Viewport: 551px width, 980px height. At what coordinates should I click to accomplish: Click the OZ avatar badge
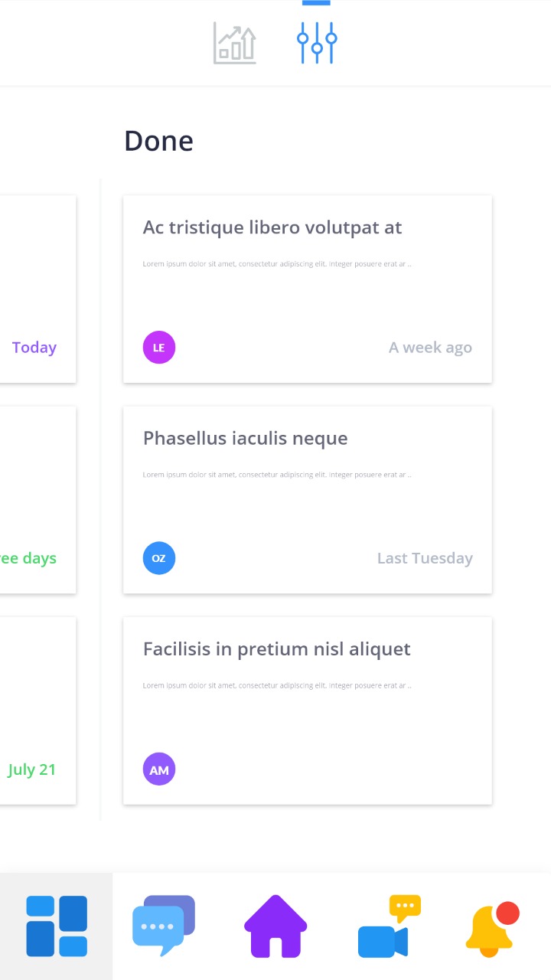(159, 558)
